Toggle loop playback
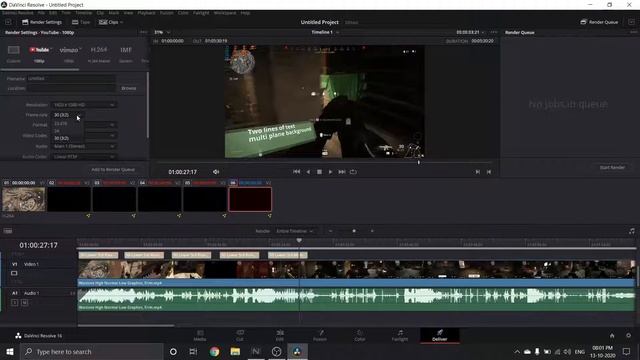 point(353,172)
